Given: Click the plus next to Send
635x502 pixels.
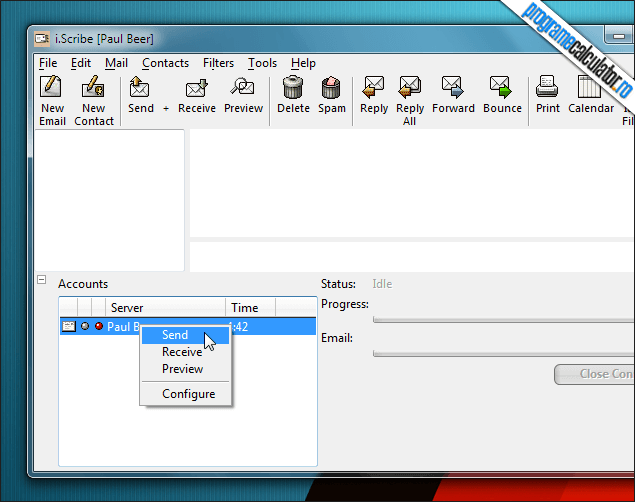Looking at the screenshot, I should click(x=166, y=108).
